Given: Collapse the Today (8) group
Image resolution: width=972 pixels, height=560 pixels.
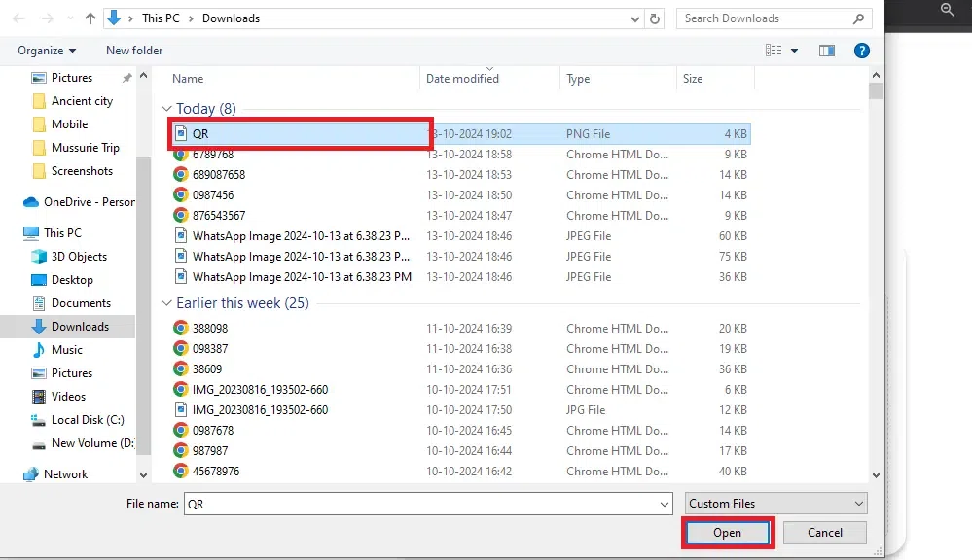Looking at the screenshot, I should pos(166,109).
